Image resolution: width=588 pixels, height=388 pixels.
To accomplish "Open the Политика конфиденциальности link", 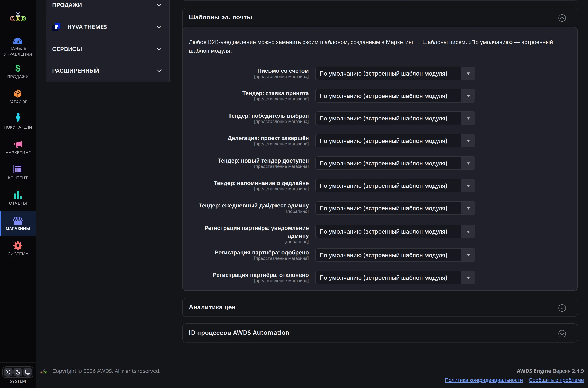I will pos(484,380).
